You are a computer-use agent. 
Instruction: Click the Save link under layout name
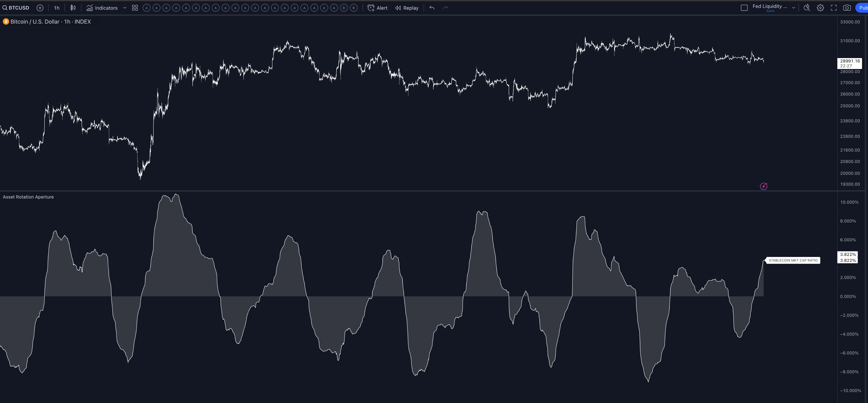tap(770, 11)
